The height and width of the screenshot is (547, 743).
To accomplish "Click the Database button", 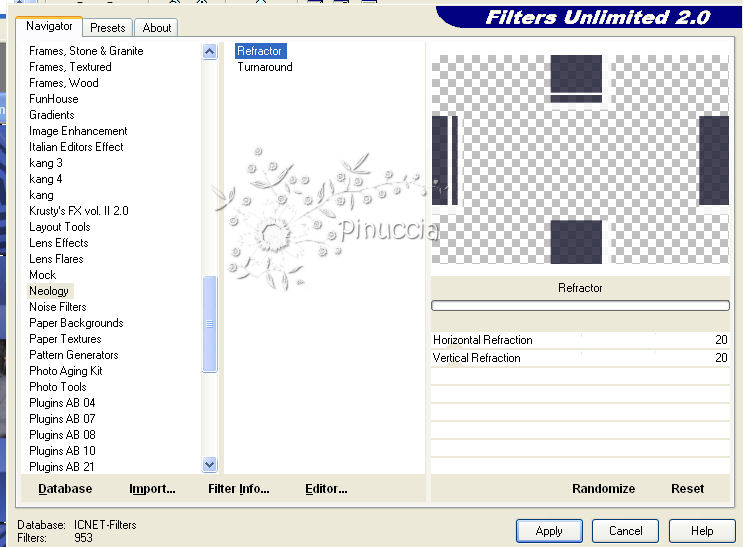I will click(65, 489).
